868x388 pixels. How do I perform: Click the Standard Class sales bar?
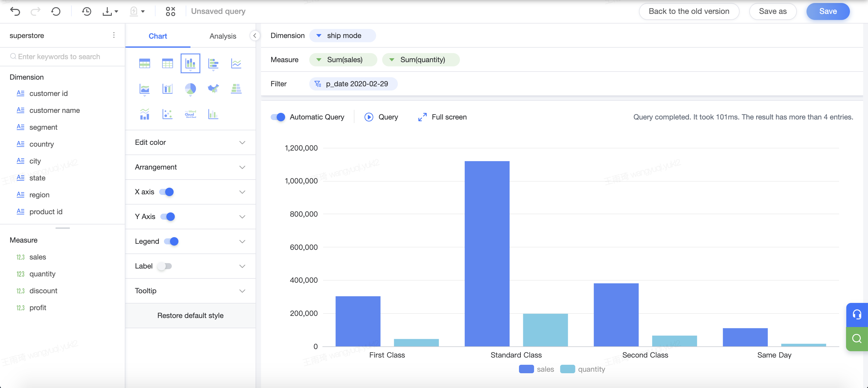487,254
